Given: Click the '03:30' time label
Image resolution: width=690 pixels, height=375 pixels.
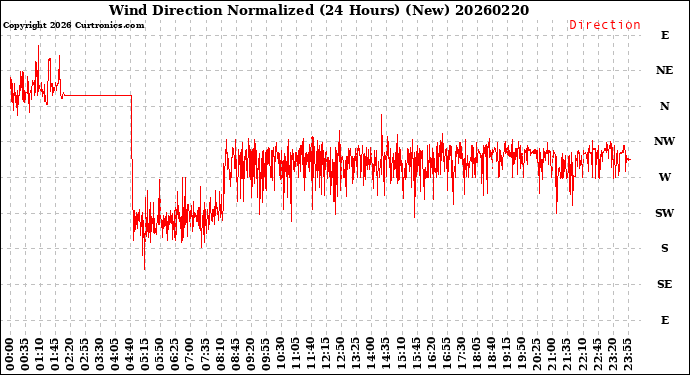Looking at the screenshot, I should click(x=100, y=355).
